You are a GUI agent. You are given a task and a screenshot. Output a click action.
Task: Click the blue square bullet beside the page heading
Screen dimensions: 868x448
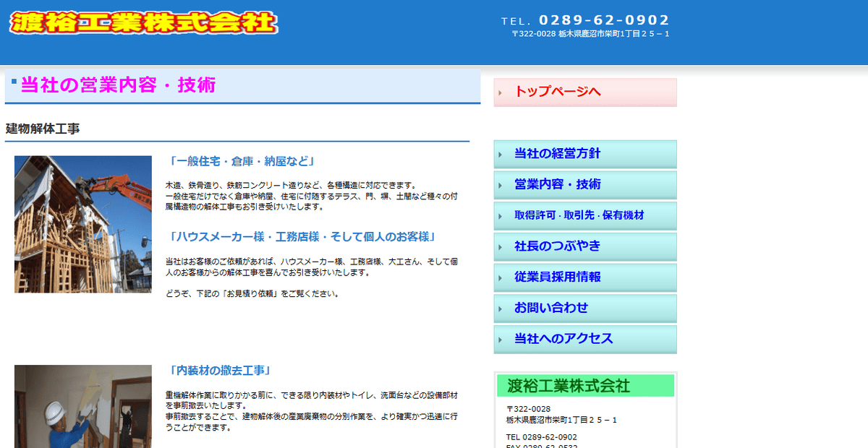tap(12, 81)
